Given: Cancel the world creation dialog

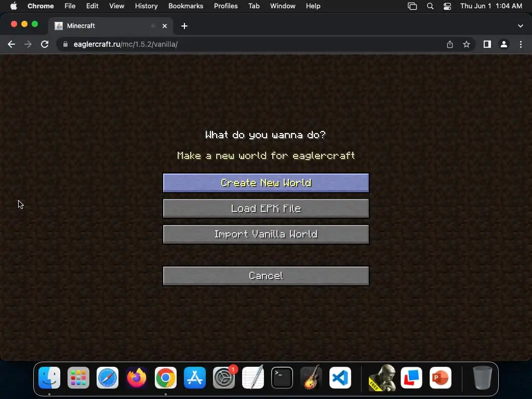Looking at the screenshot, I should click(x=265, y=276).
